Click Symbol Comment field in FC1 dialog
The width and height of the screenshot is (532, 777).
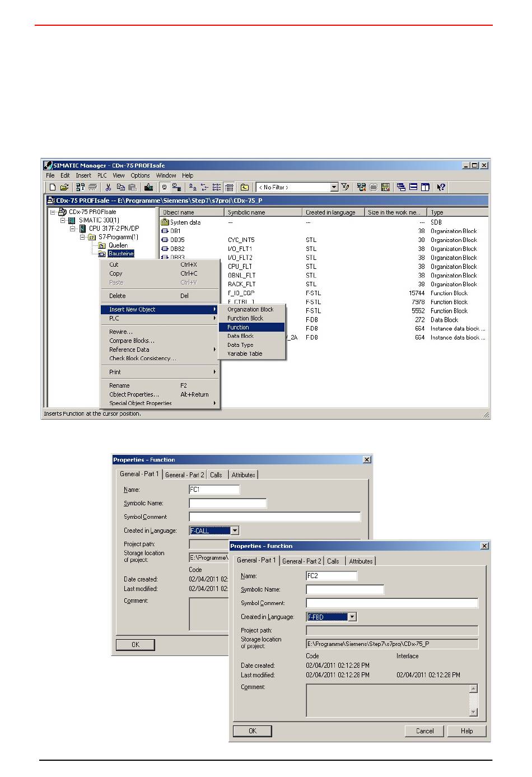(275, 517)
